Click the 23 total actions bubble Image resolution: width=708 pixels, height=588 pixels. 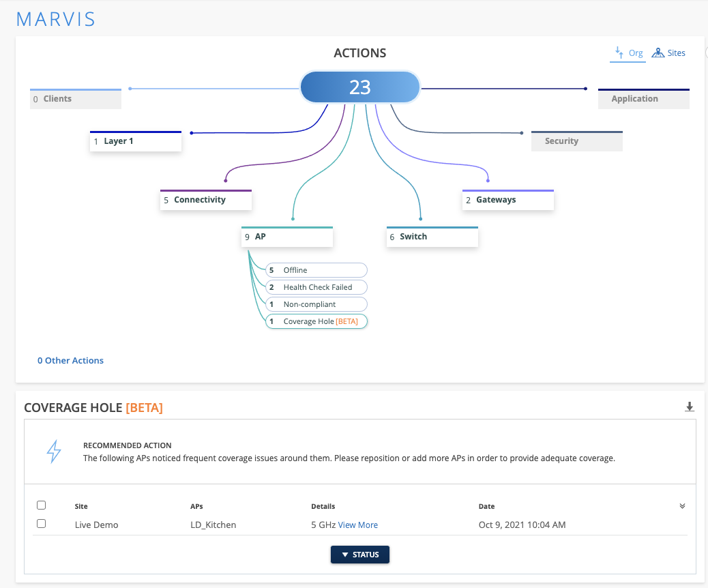[x=359, y=87]
